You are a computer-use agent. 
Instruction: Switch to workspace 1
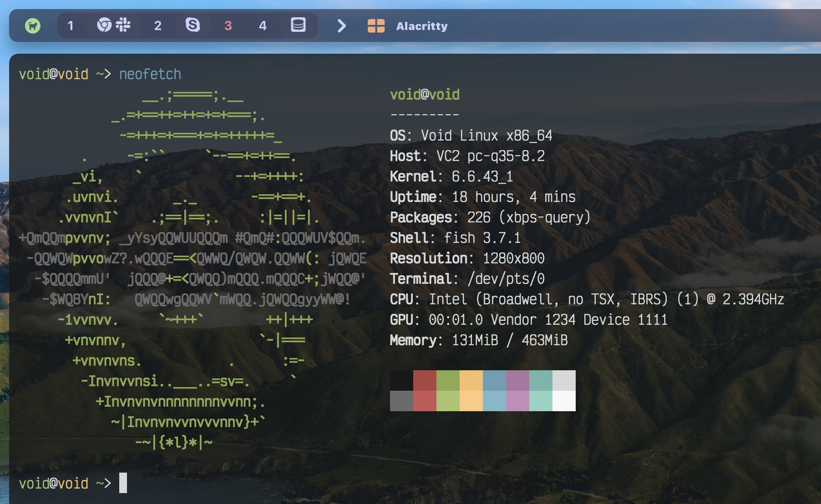71,25
